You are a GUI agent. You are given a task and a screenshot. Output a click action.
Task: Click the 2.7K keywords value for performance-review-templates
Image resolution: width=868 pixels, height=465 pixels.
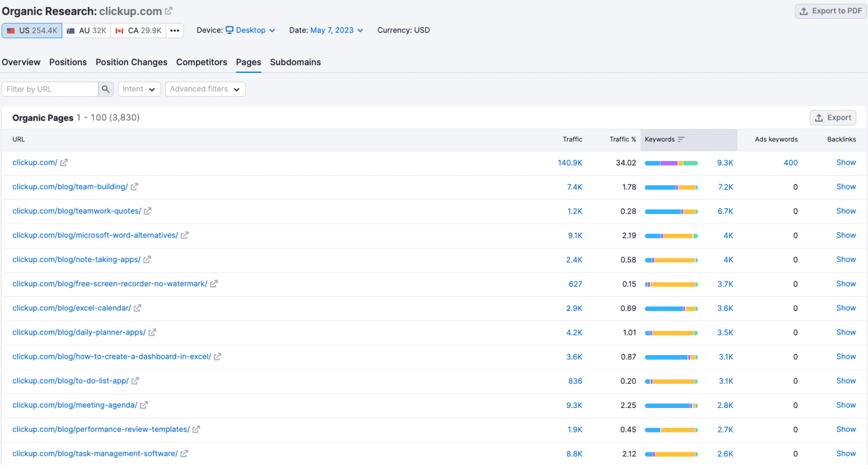tap(726, 430)
